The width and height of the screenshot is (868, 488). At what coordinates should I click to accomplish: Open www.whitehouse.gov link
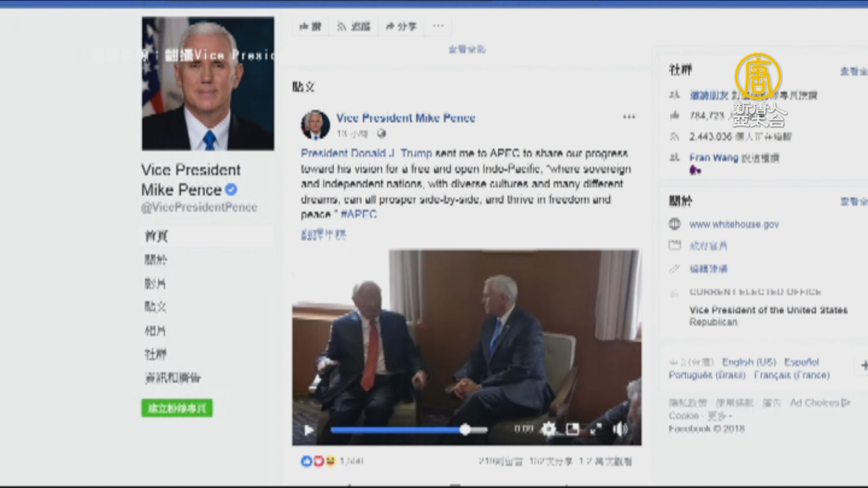[x=734, y=224]
